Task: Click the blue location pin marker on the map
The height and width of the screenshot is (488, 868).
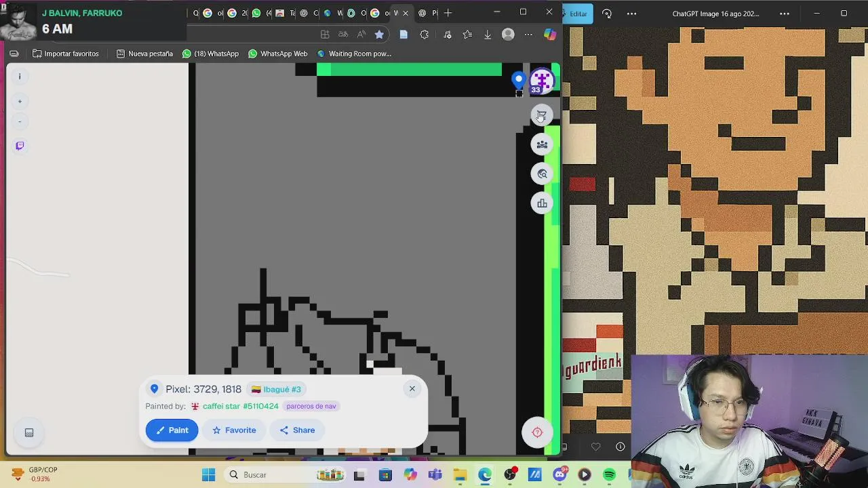Action: [x=519, y=81]
